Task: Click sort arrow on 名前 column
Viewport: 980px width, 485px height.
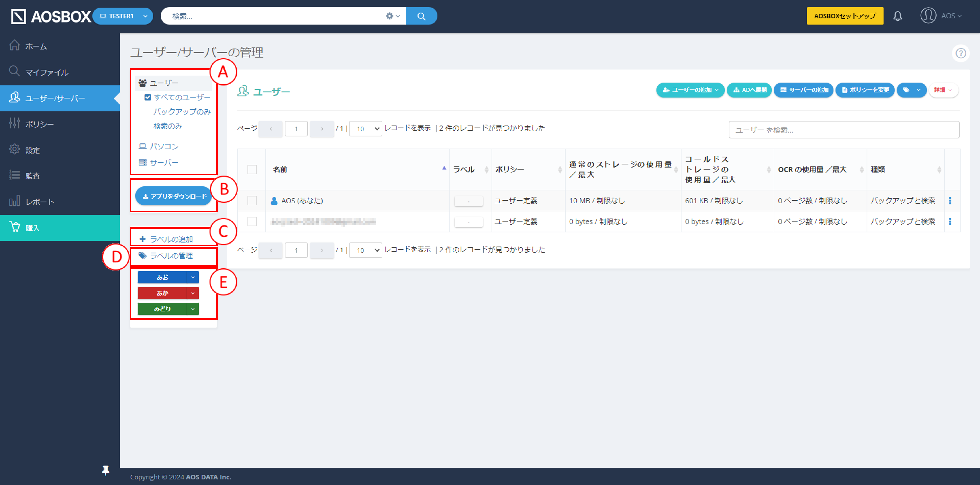Action: pos(444,168)
